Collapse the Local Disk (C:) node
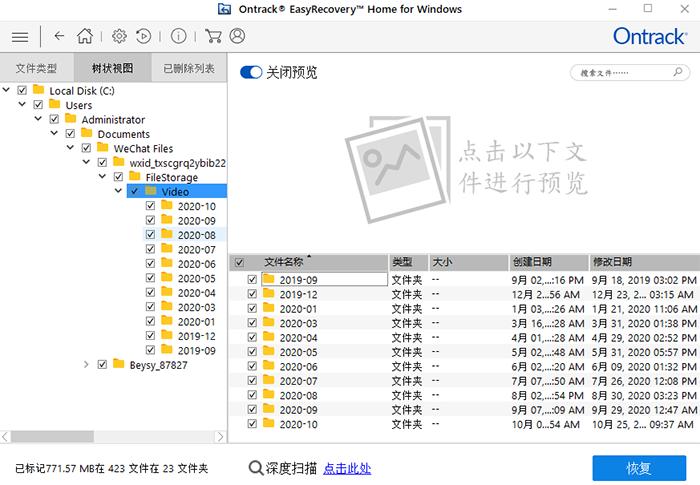 [8, 91]
